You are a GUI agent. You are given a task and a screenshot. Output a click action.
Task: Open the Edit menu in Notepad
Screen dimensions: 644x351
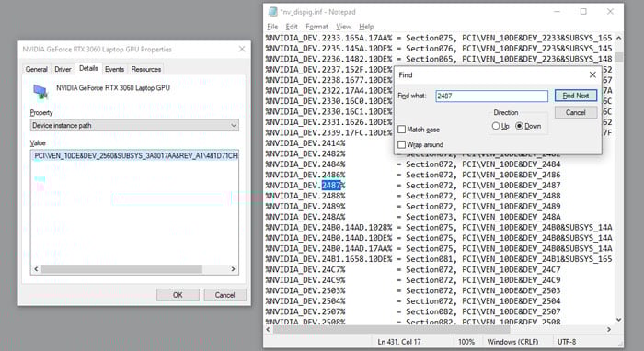[292, 27]
